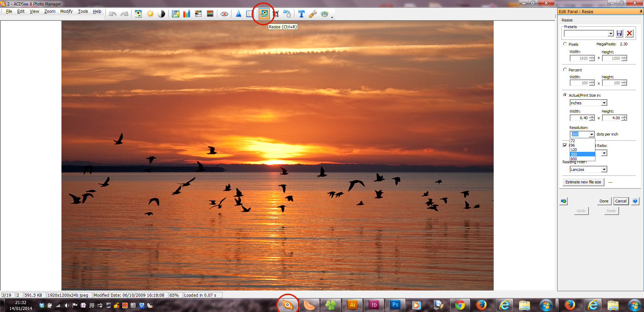The height and width of the screenshot is (312, 644).
Task: Click the blue help icon in Edit Panel
Action: pos(635,201)
